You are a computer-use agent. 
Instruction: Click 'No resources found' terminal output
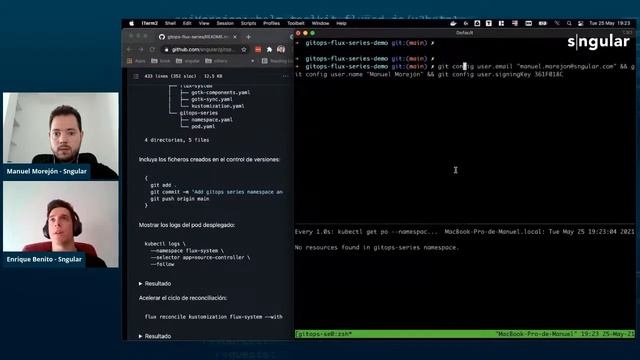point(377,247)
